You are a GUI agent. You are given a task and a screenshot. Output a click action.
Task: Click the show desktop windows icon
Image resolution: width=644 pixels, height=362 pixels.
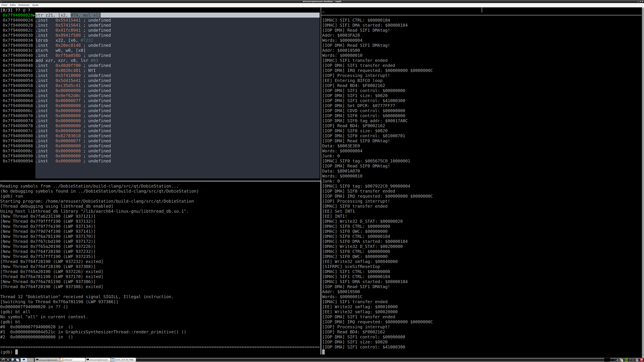[x=17, y=360]
